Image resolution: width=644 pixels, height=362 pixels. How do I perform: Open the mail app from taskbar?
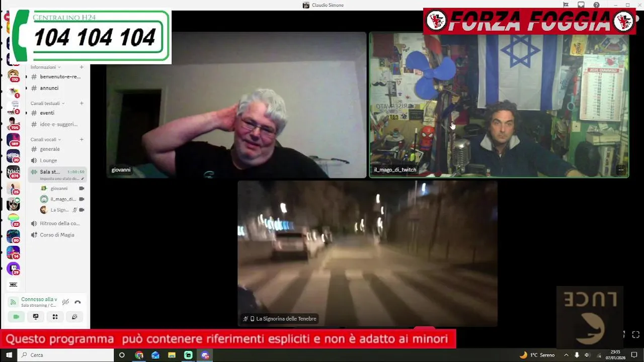(x=155, y=355)
